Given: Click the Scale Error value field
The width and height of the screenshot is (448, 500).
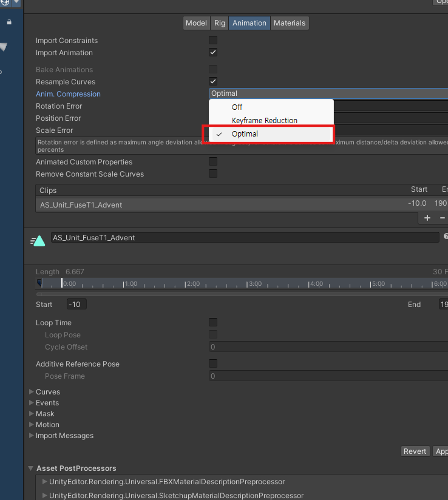Looking at the screenshot, I should click(x=391, y=130).
